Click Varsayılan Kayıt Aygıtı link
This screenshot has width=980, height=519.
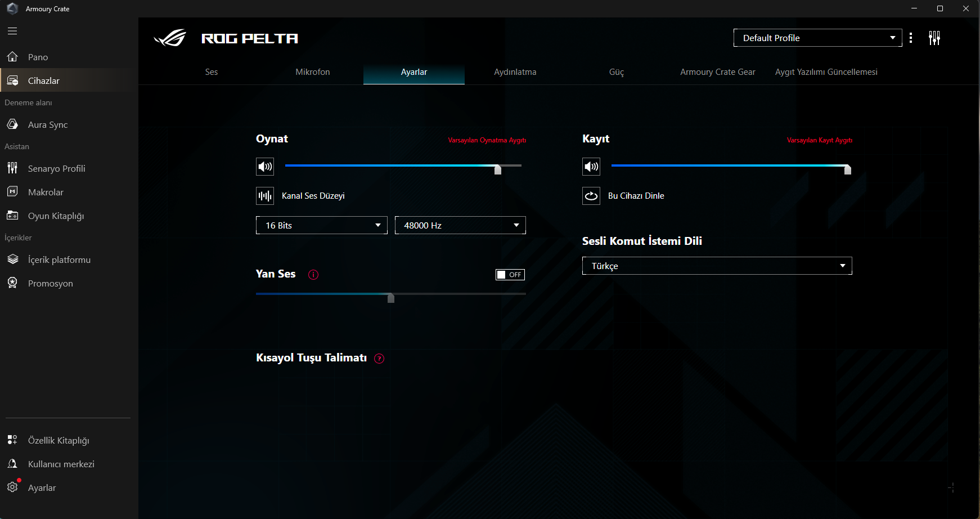(x=820, y=140)
